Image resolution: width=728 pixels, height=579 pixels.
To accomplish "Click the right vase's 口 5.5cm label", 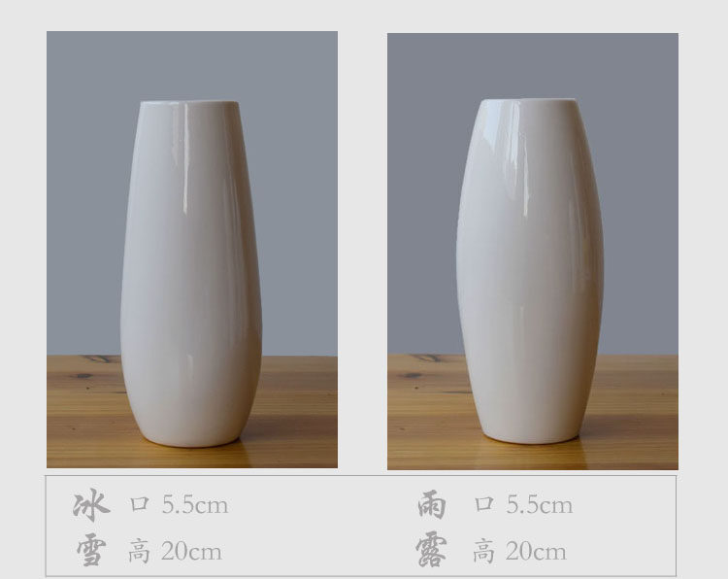I will (523, 504).
